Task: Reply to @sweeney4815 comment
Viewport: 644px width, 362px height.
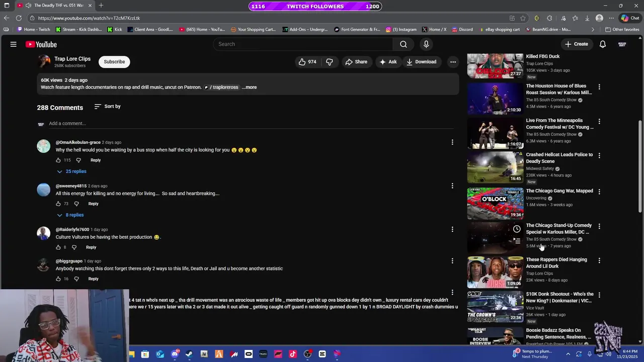Action: tap(94, 204)
